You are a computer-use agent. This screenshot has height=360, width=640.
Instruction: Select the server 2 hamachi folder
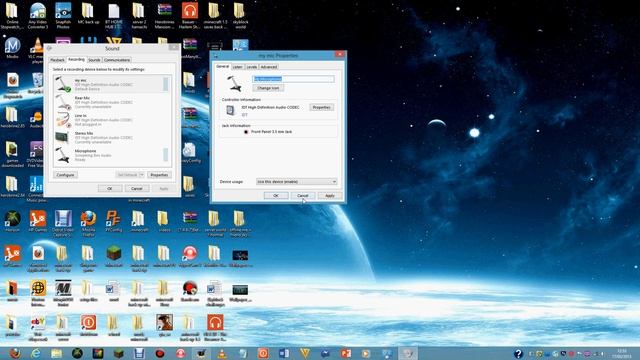(139, 16)
